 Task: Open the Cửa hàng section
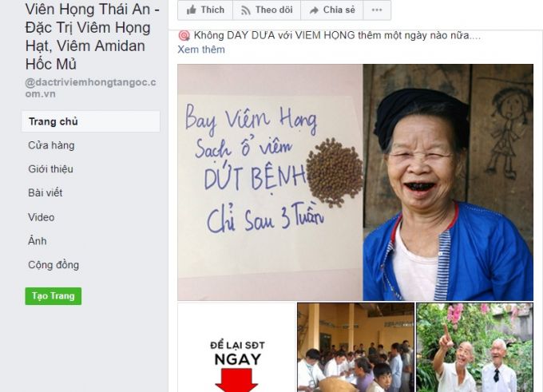pos(51,145)
